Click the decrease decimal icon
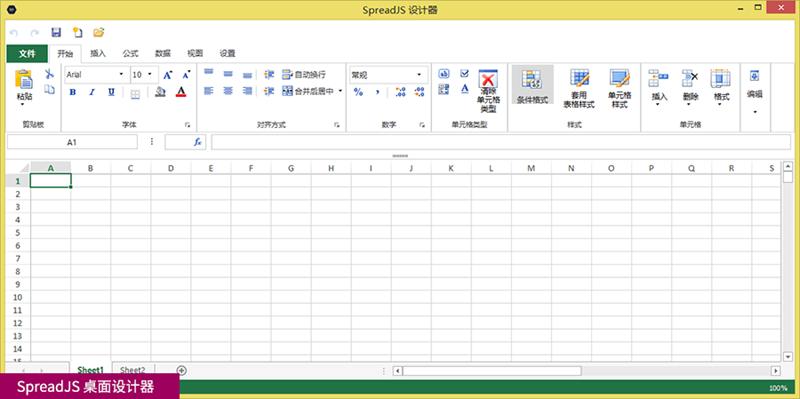800x399 pixels. tap(419, 92)
